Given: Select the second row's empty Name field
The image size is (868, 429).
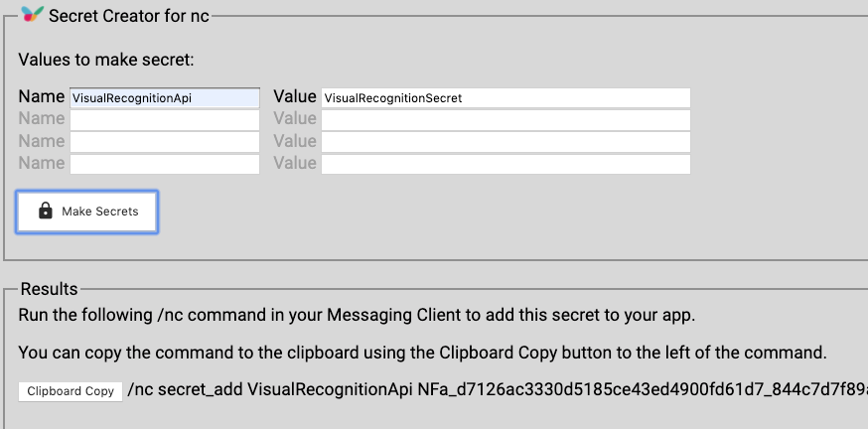Looking at the screenshot, I should coord(164,119).
